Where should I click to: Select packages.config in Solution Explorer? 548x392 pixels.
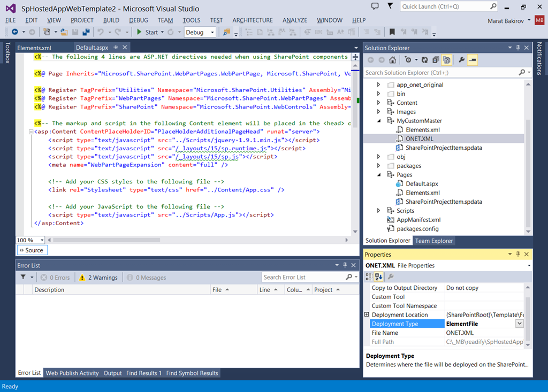click(x=417, y=229)
